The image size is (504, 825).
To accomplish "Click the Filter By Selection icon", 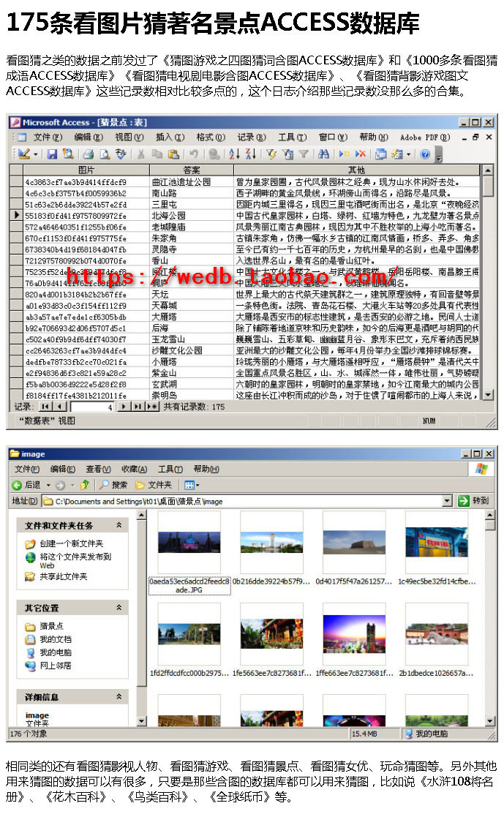I will point(271,154).
